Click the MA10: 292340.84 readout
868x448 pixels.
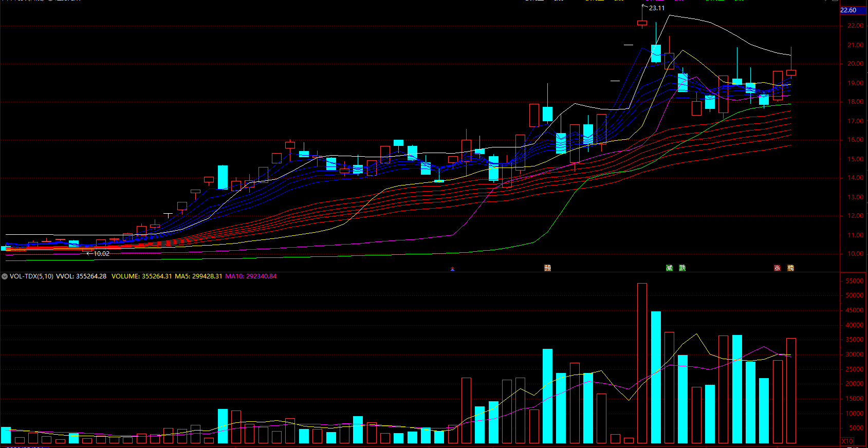point(251,276)
